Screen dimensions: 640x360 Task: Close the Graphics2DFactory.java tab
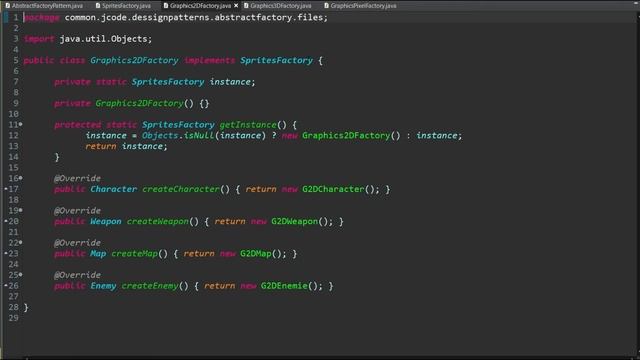tap(236, 6)
